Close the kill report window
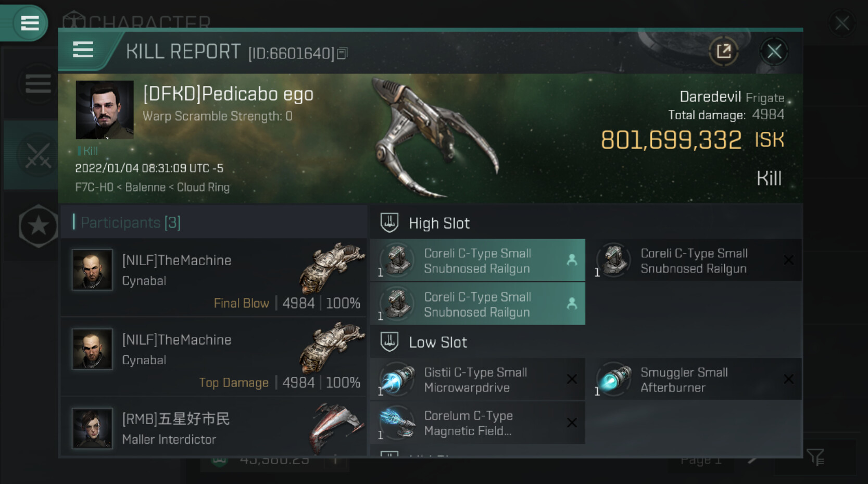The image size is (868, 484). tap(774, 51)
